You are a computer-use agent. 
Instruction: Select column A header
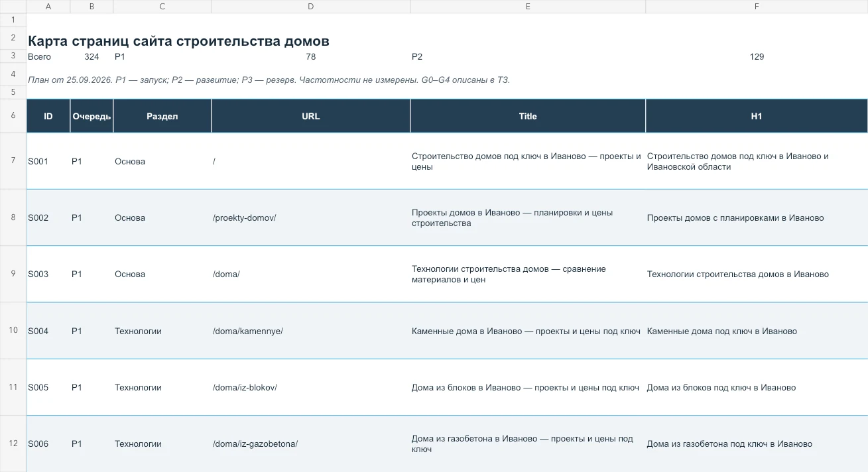click(48, 7)
